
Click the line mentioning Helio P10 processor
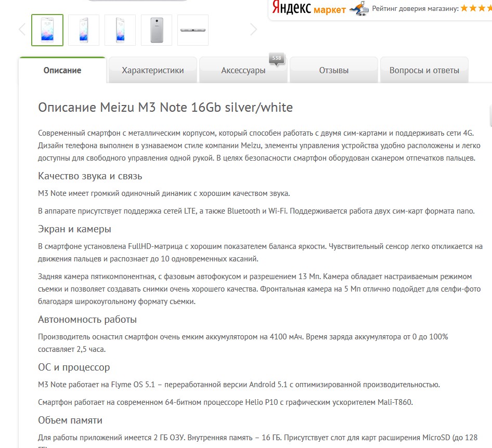[226, 402]
